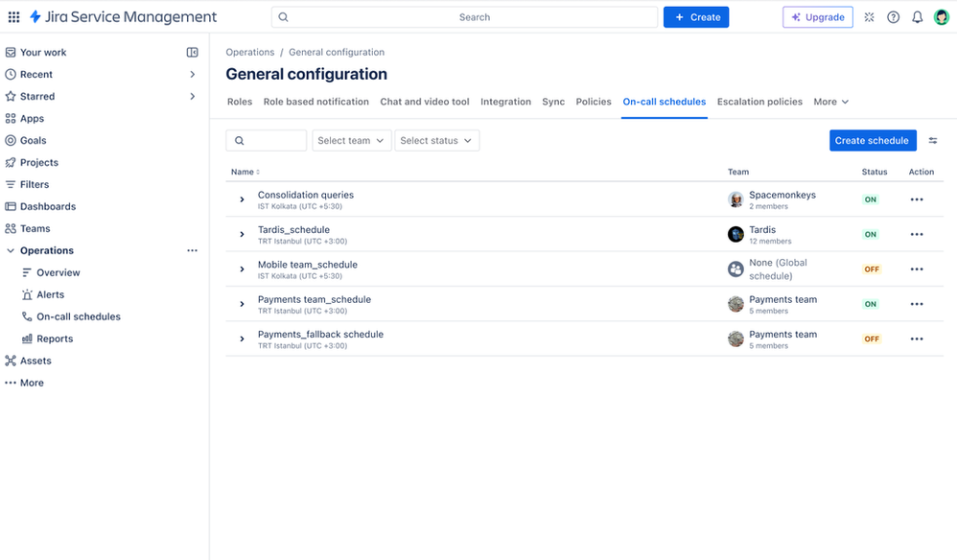Switch to Chat and video tool tab
This screenshot has height=560, width=957.
coord(425,102)
